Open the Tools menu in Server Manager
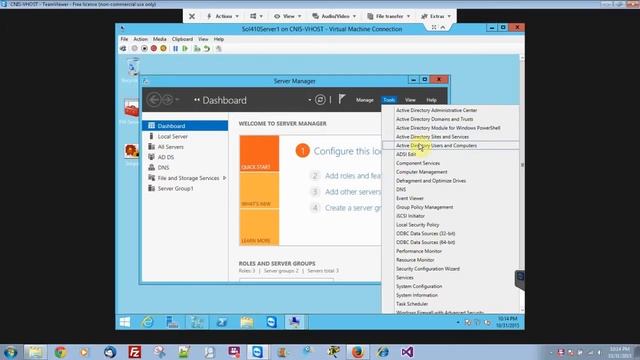640x360 pixels. click(x=389, y=100)
